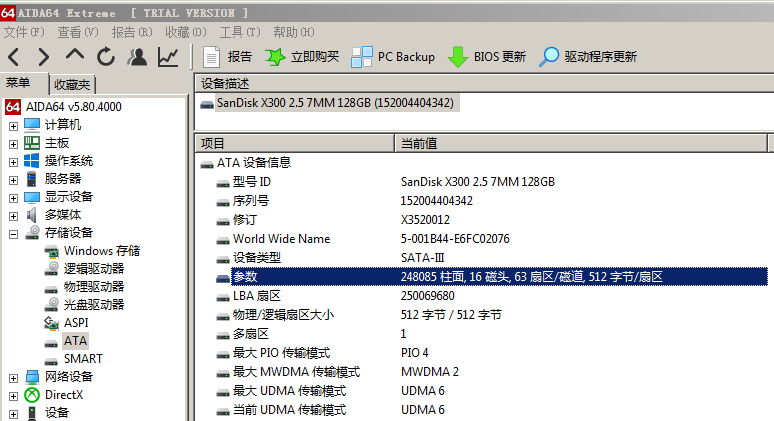Open the 帮助(H) menu
The width and height of the screenshot is (774, 421).
(x=294, y=32)
